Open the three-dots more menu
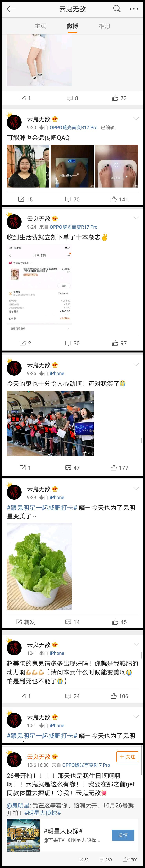The width and height of the screenshot is (145, 868). click(134, 9)
